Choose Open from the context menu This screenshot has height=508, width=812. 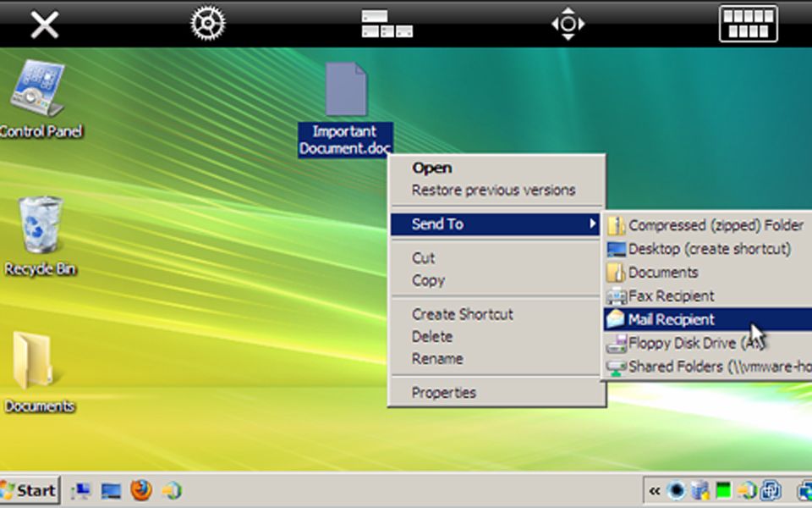click(497, 168)
